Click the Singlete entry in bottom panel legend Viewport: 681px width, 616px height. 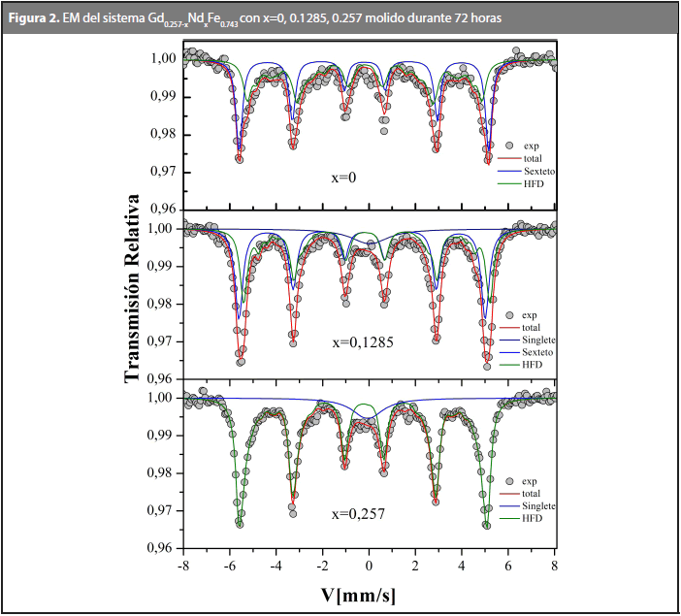tap(535, 506)
